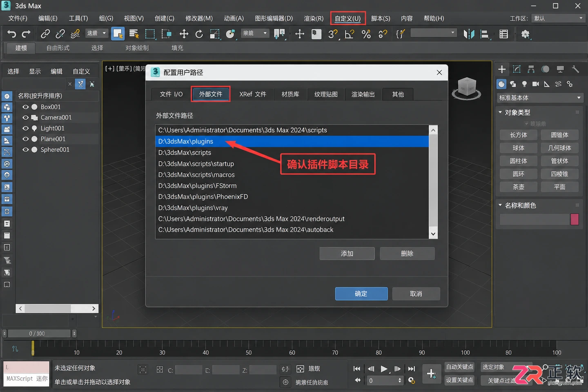Switch to the XRef 文件 tab
The height and width of the screenshot is (392, 588).
click(x=253, y=94)
